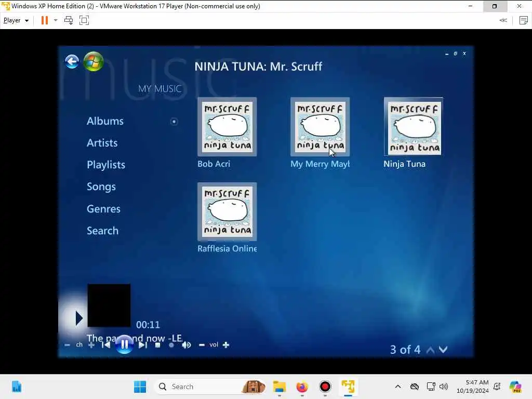This screenshot has width=532, height=399.
Task: Expand the power options dropdown arrow
Action: (x=56, y=20)
